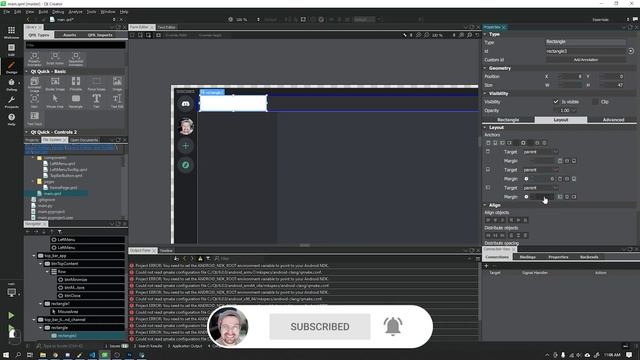
Task: Collapse top_bar_app in navigator
Action: tap(34, 256)
